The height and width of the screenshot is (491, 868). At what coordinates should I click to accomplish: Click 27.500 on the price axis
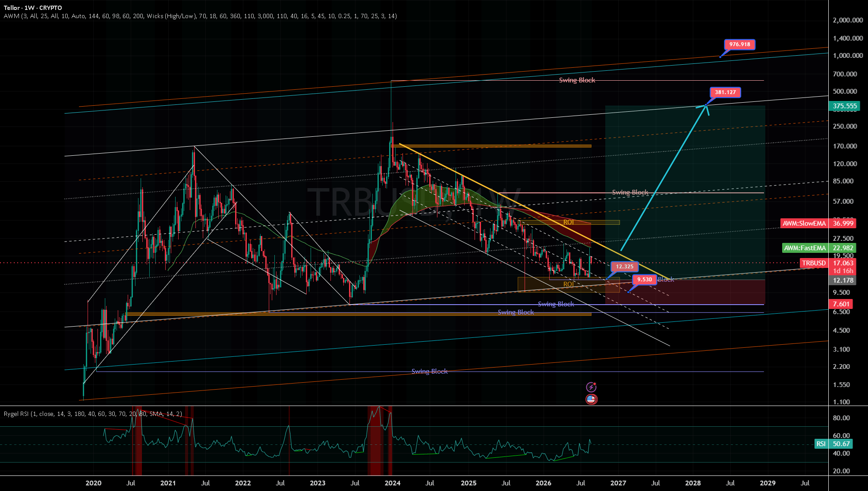point(843,239)
